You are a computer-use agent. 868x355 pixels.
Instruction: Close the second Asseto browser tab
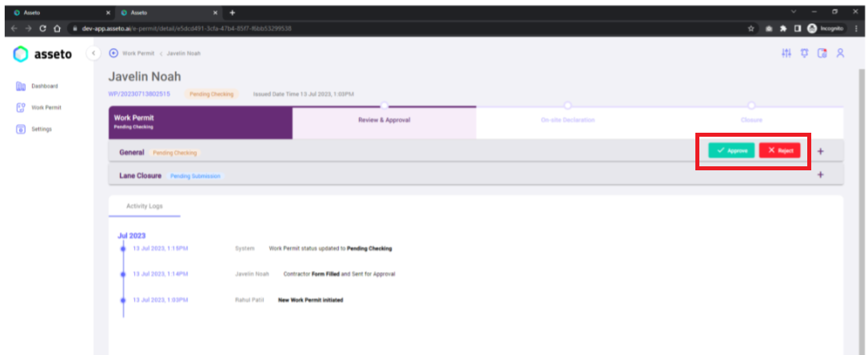click(x=215, y=12)
